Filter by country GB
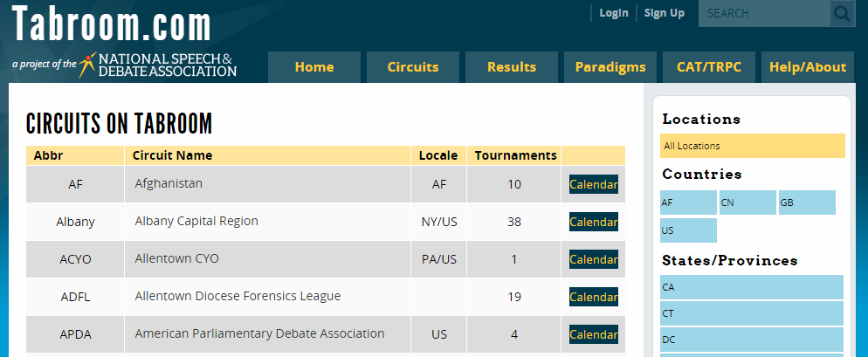This screenshot has width=868, height=357. (806, 203)
